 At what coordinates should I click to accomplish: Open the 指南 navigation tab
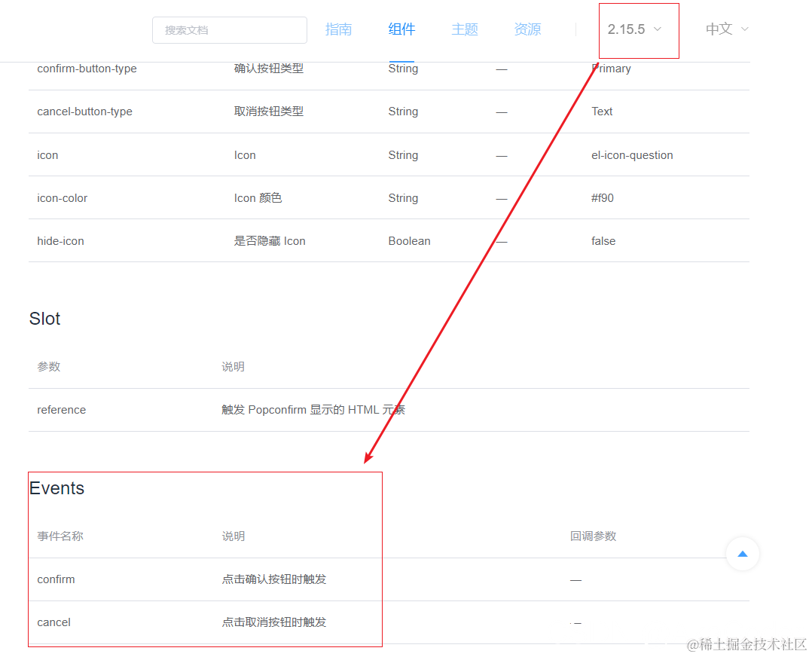339,29
